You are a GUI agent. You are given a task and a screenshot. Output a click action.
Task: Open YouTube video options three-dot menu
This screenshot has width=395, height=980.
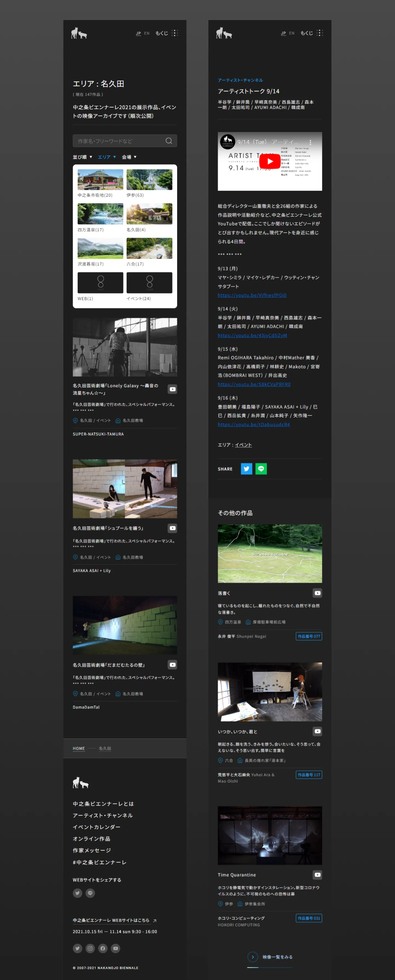[311, 142]
